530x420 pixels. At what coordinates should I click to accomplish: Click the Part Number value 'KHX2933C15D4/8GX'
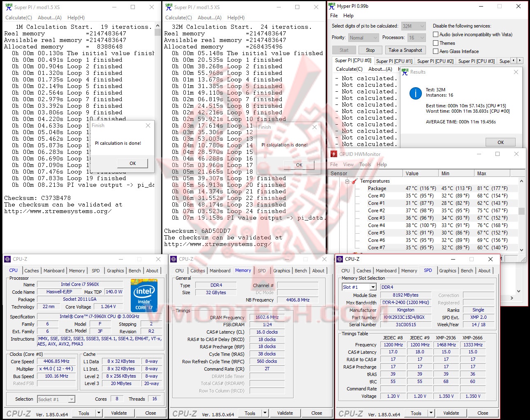click(406, 318)
